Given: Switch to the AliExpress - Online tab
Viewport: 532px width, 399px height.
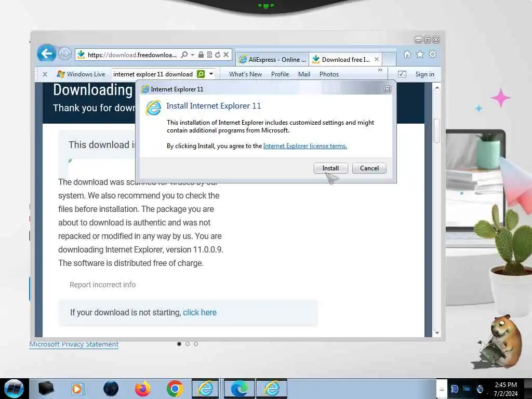Looking at the screenshot, I should 272,59.
